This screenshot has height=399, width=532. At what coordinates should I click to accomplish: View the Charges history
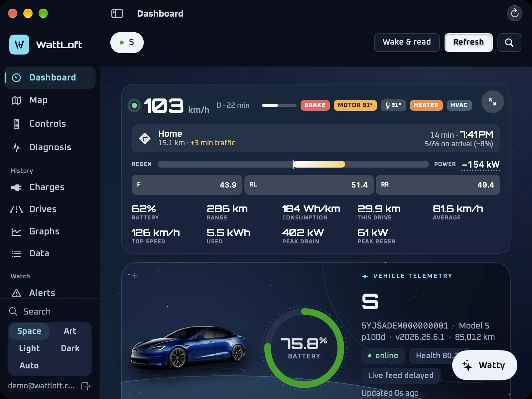(50, 188)
